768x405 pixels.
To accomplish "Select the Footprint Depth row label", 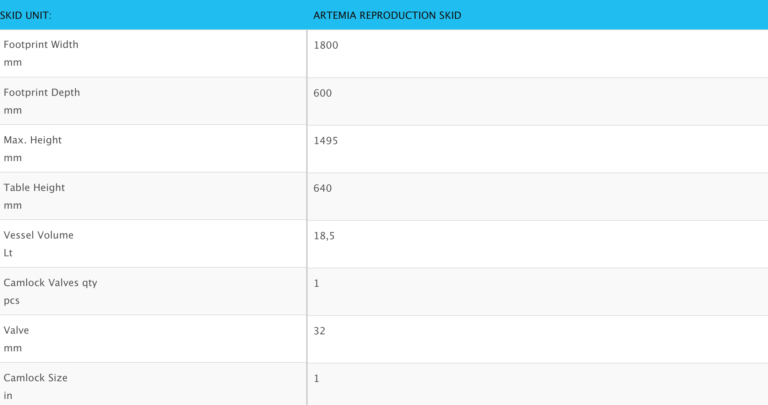I will [42, 92].
